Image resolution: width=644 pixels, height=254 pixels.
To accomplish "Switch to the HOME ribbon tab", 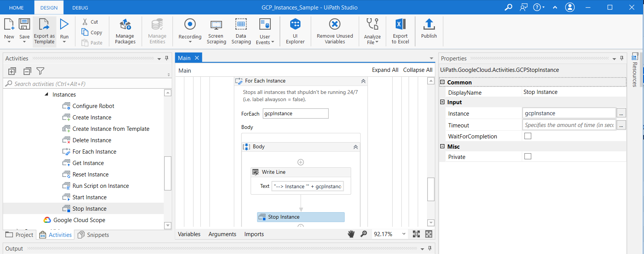I will click(x=16, y=8).
